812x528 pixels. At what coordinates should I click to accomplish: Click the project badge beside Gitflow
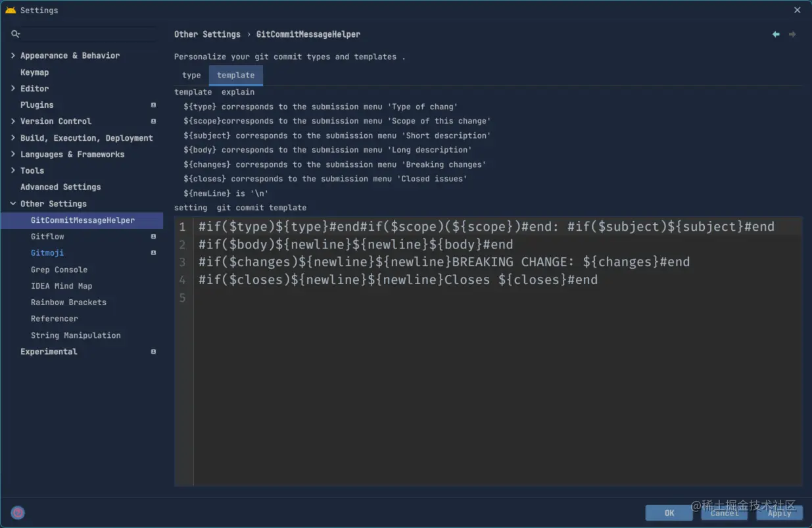click(153, 236)
